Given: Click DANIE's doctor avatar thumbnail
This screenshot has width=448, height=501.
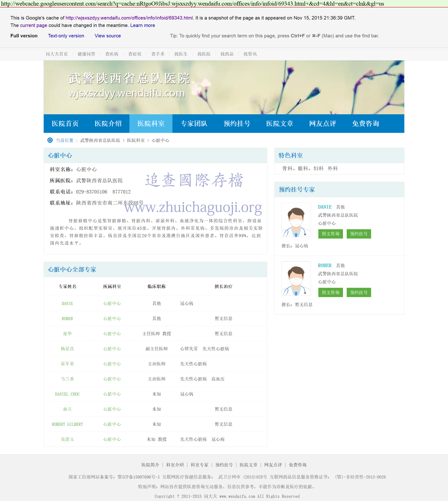Looking at the screenshot, I should pos(296,220).
